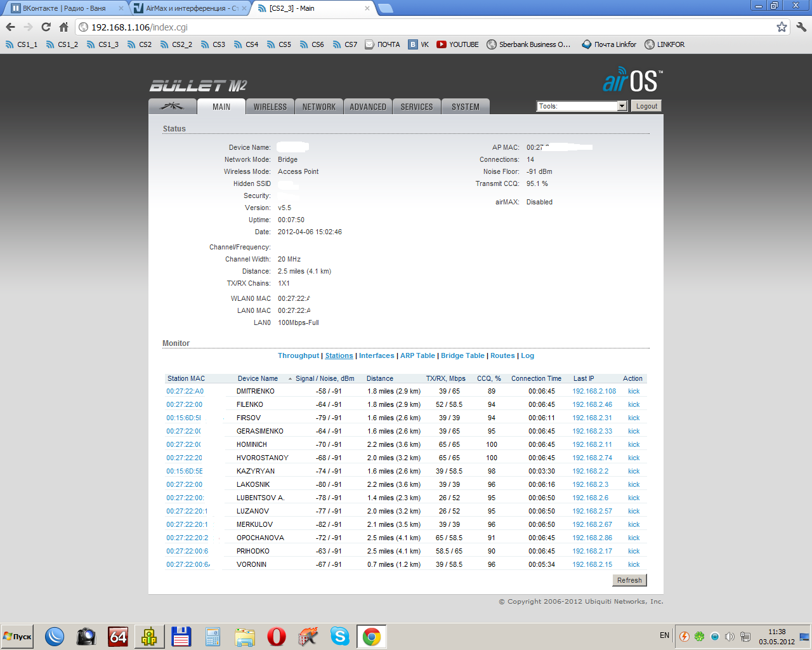Viewport: 812px width, 650px height.
Task: Open the Sberbank Business bookmark
Action: point(529,44)
